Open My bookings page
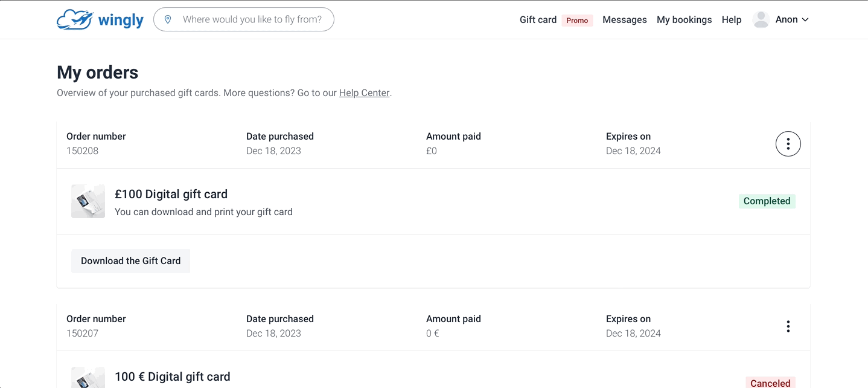The image size is (868, 388). [684, 20]
